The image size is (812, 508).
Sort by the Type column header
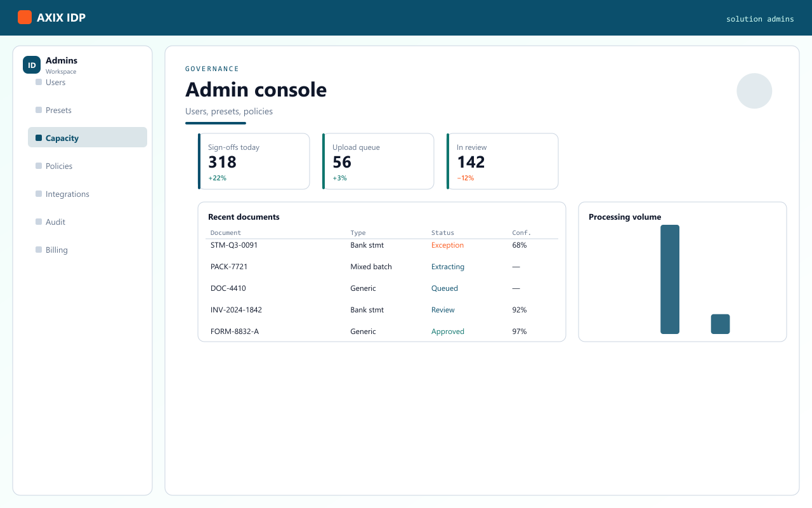click(x=358, y=233)
